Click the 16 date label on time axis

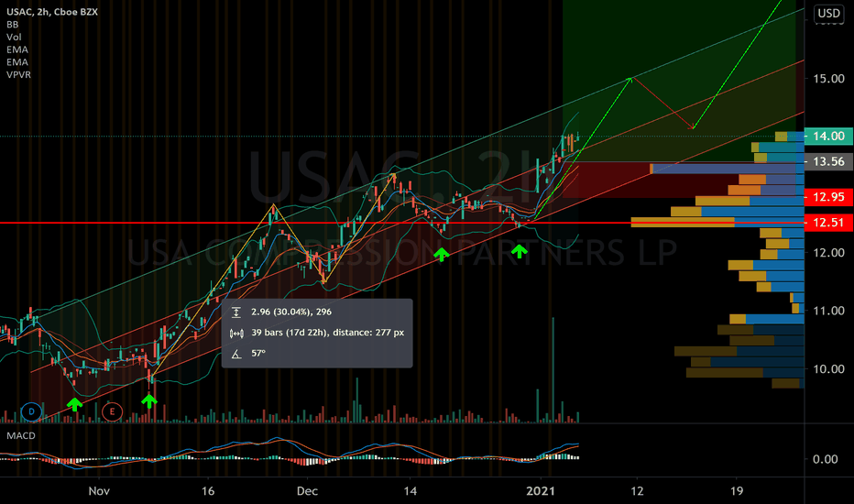207,491
